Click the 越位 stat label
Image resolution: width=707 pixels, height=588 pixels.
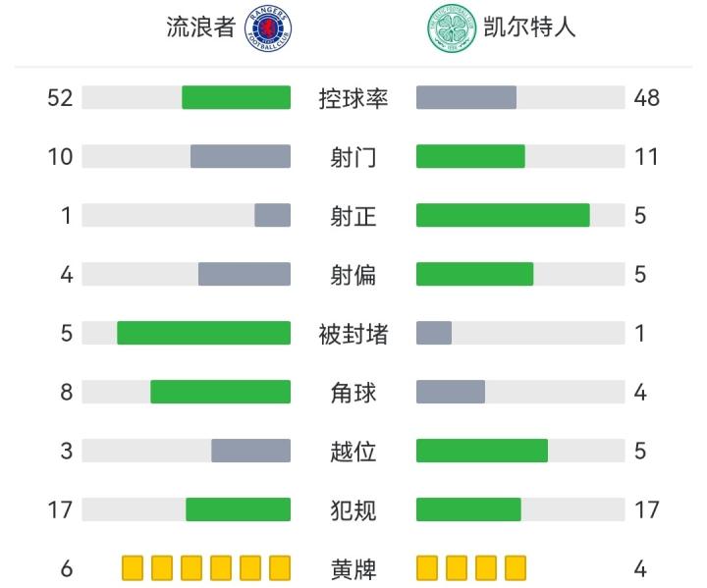(353, 452)
